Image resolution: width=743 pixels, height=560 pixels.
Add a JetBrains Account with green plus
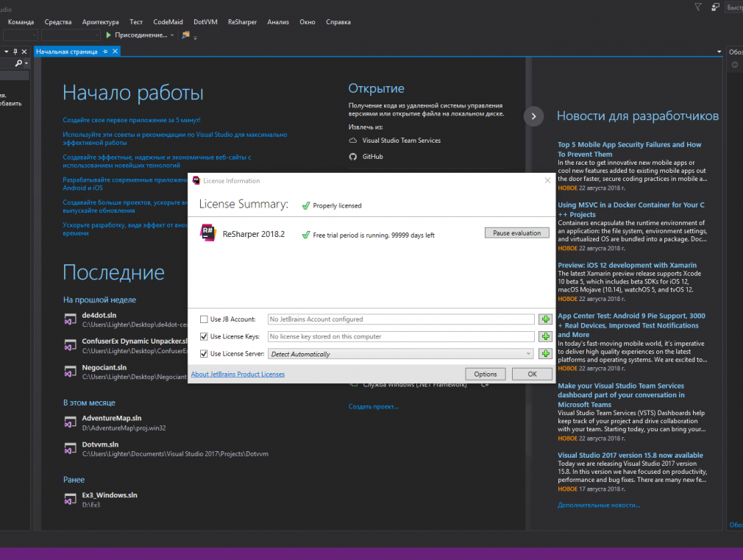545,319
